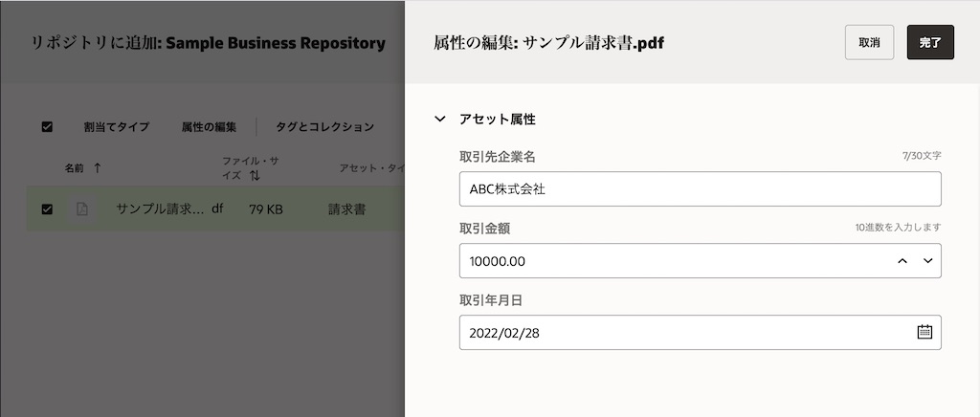Click the 請求書 asset type cell

pos(346,208)
